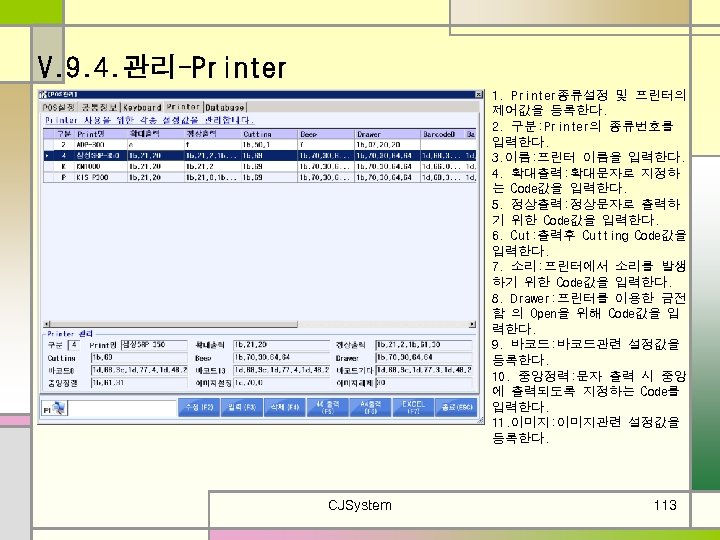Click the Print명 name input field

click(154, 345)
